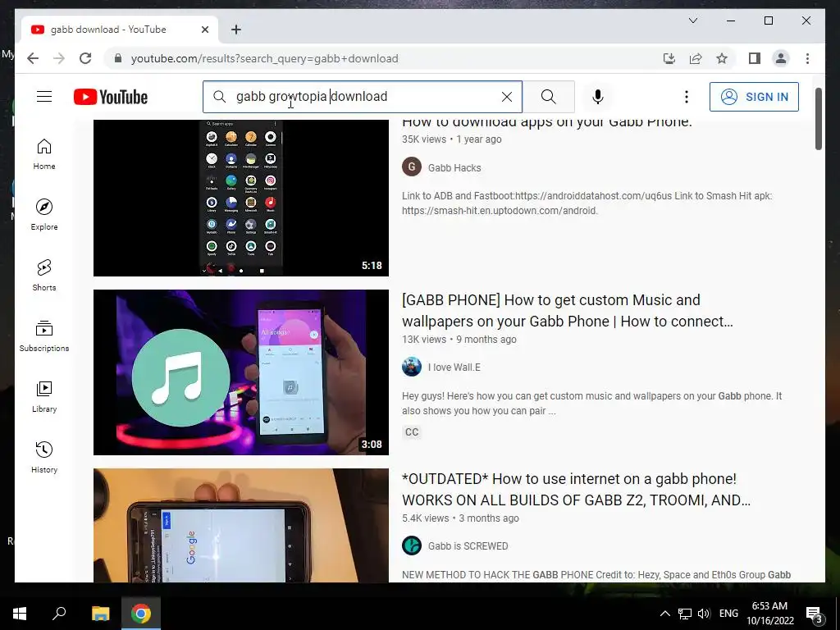View site info lock icon
Screen dimensions: 840x630
pyautogui.click(x=118, y=58)
